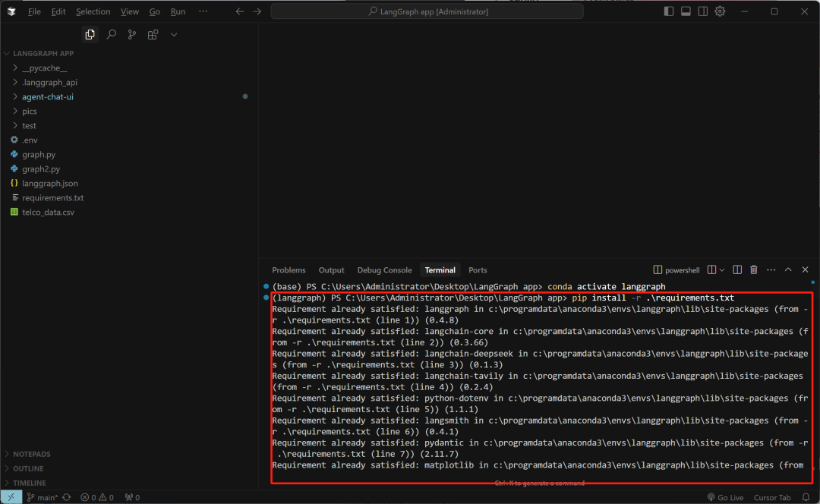Viewport: 820px width, 504px height.
Task: Switch to the Ports tab
Action: (478, 269)
